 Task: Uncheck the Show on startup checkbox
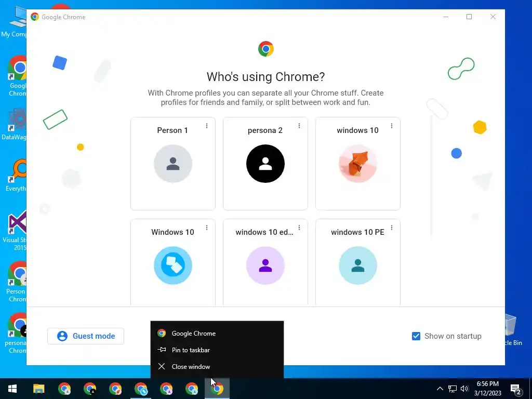pyautogui.click(x=416, y=336)
